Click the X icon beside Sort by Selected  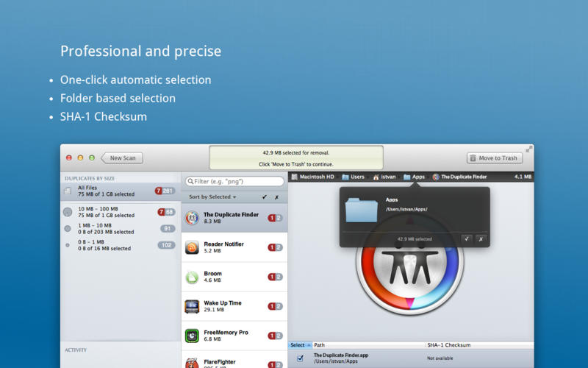coord(277,197)
